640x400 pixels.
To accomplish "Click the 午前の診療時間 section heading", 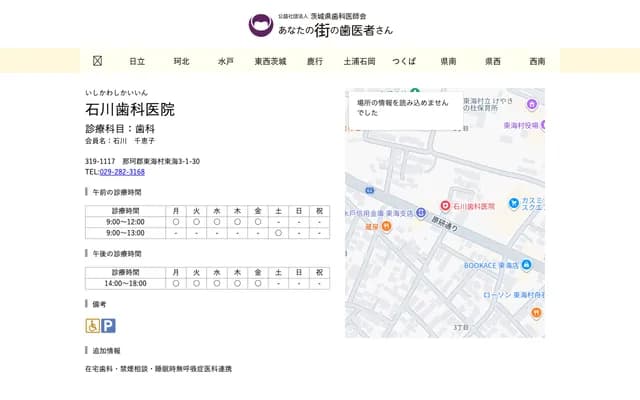I will (x=117, y=192).
